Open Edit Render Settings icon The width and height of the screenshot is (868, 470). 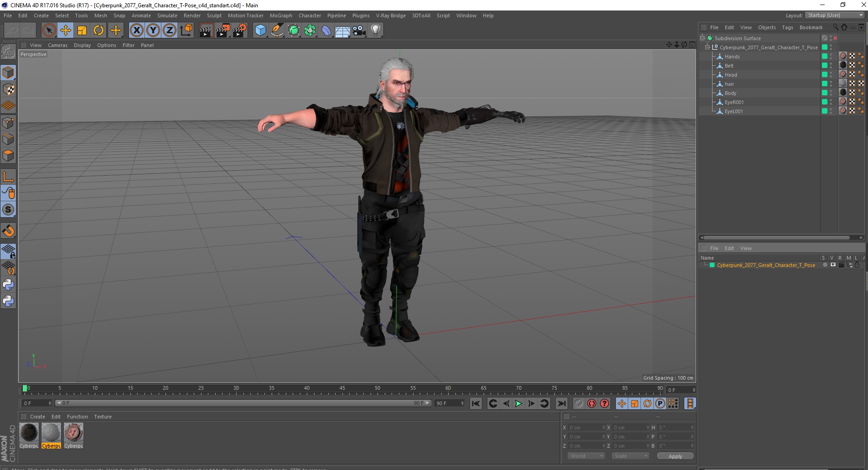click(240, 31)
